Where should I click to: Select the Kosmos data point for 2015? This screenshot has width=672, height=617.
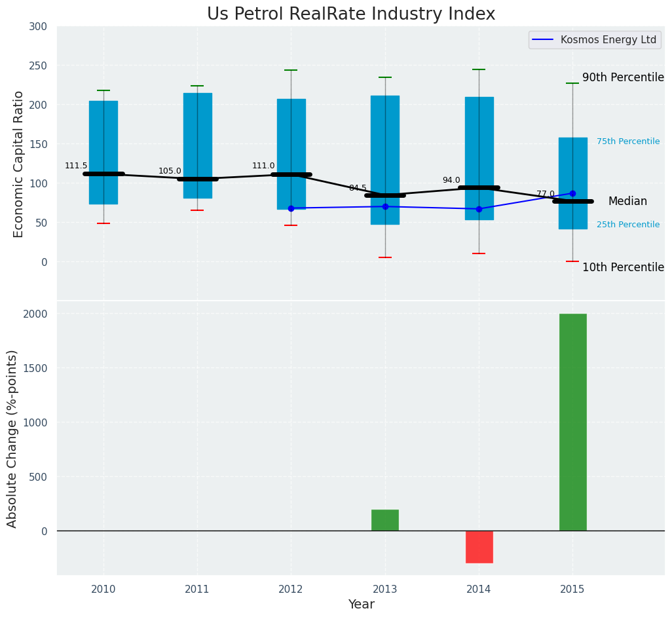(x=572, y=193)
